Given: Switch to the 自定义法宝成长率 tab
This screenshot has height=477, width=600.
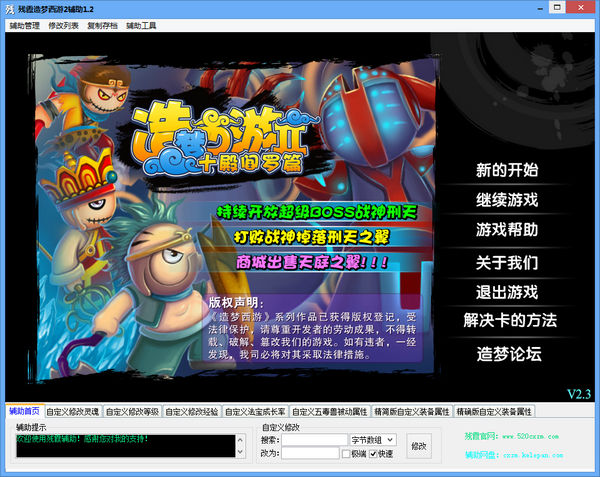Looking at the screenshot, I should (255, 412).
